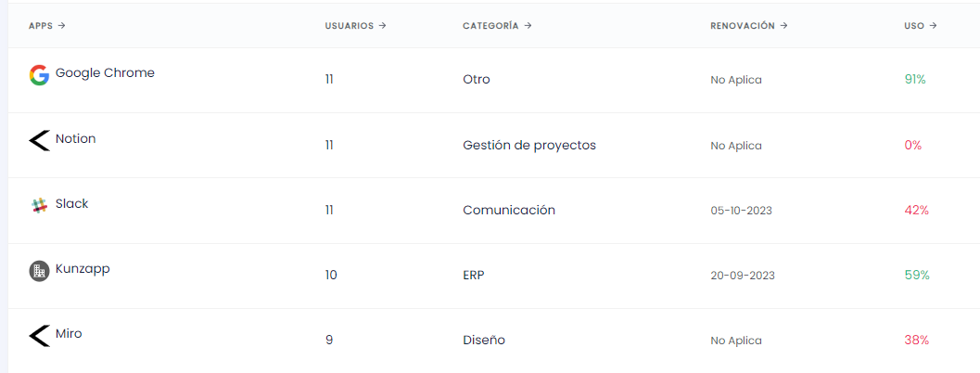Sort by the USUARIOS column arrow
Viewport: 980px width, 373px height.
pyautogui.click(x=383, y=26)
